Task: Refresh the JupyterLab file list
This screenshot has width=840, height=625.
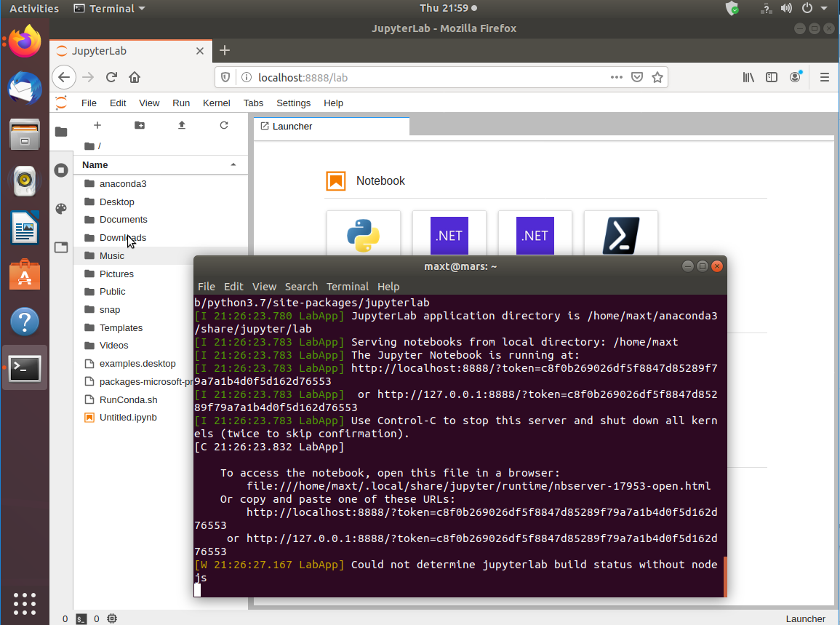Action: point(224,125)
